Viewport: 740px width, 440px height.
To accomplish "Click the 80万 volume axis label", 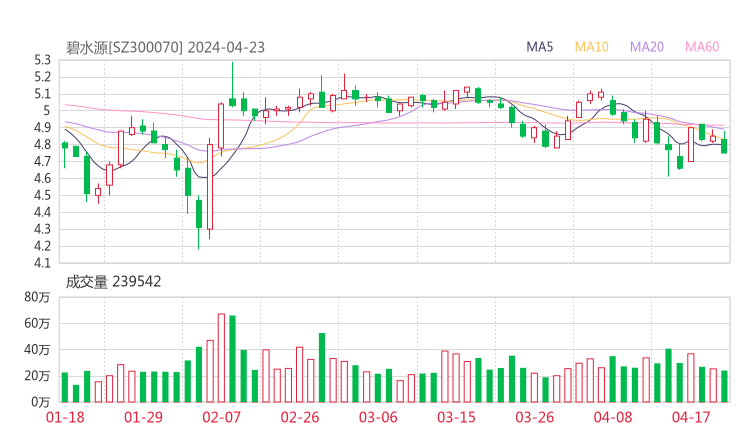I will pyautogui.click(x=37, y=297).
